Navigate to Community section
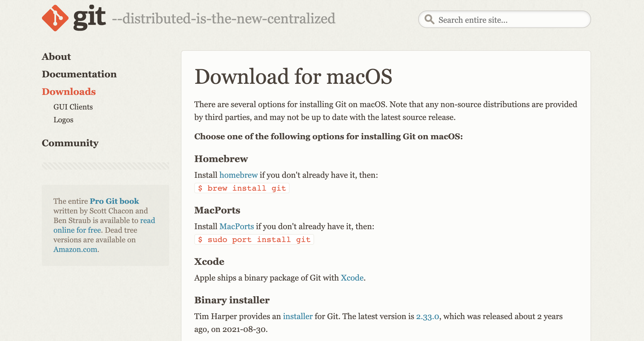The image size is (644, 341). point(70,143)
